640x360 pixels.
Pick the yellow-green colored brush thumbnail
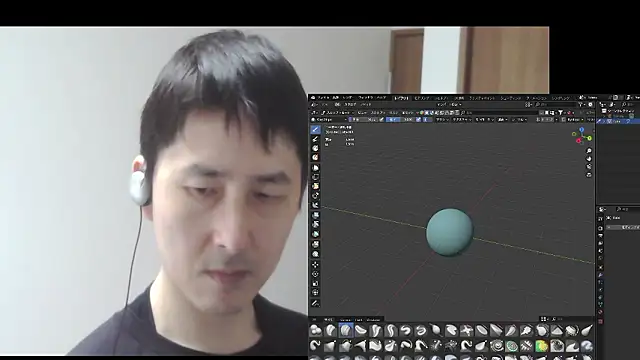[x=542, y=346]
